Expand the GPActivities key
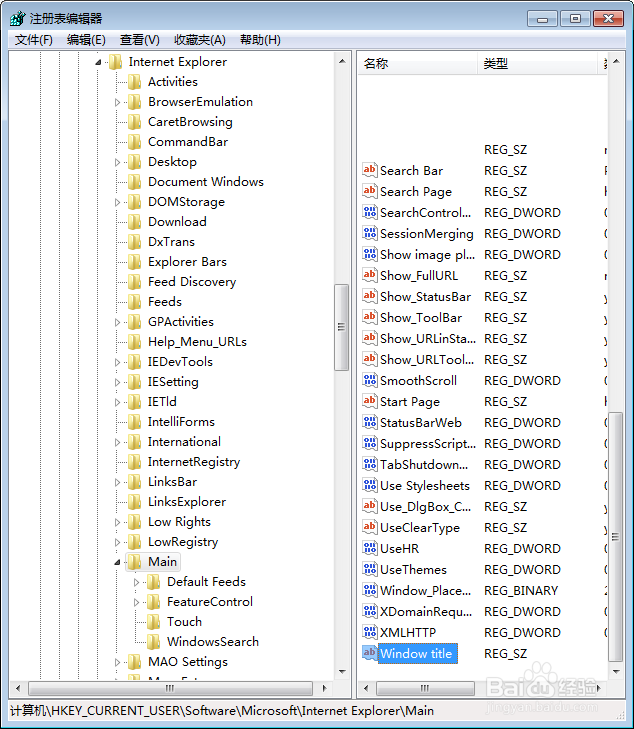This screenshot has width=634, height=729. tap(117, 322)
